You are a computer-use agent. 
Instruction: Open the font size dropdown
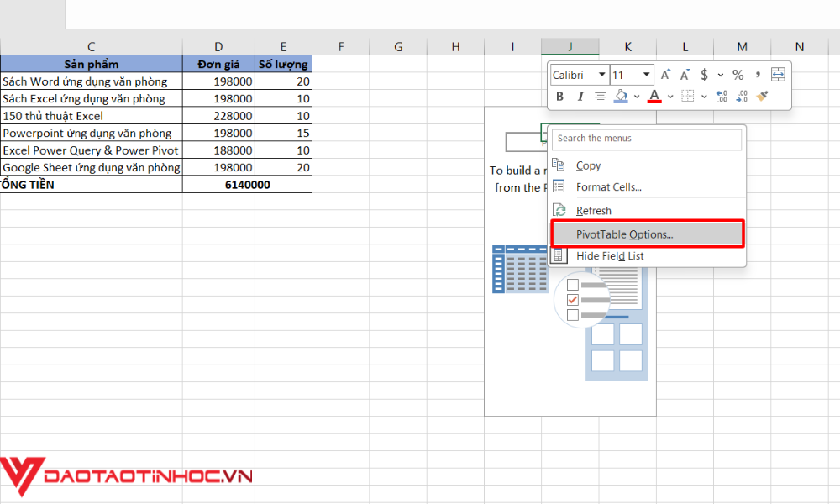click(645, 75)
